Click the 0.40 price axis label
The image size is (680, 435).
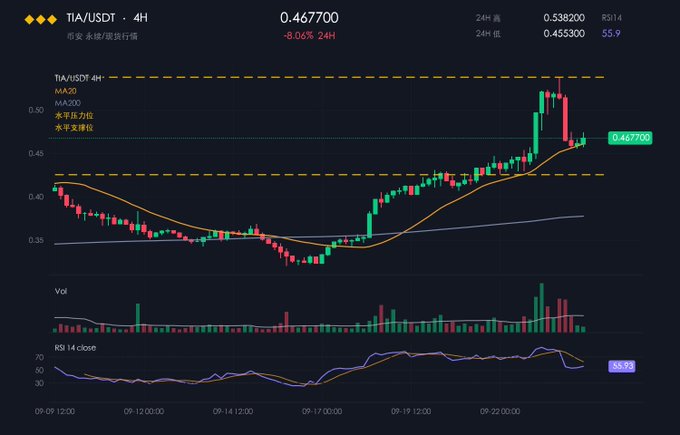pos(36,197)
